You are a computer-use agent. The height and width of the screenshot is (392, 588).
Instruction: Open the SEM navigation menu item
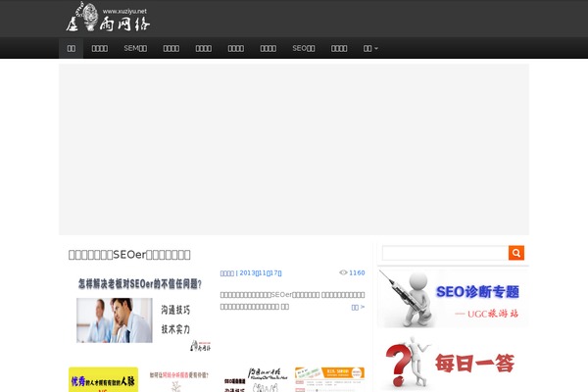click(x=135, y=48)
